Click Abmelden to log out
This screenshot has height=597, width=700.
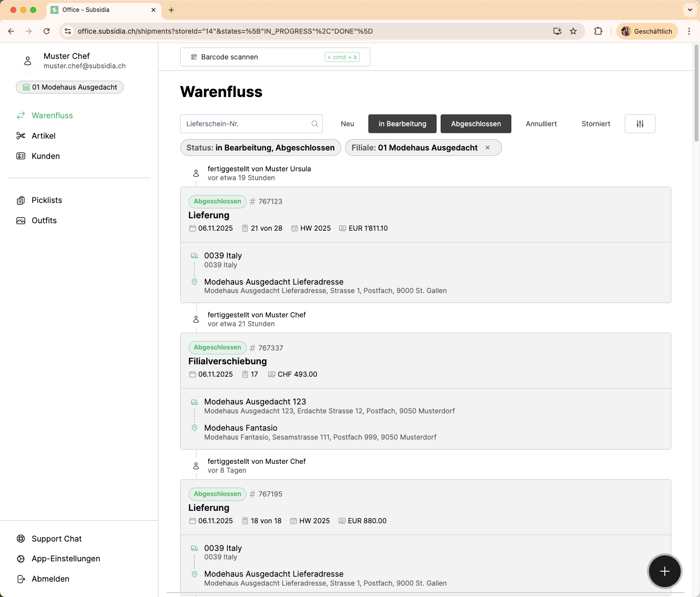click(50, 579)
